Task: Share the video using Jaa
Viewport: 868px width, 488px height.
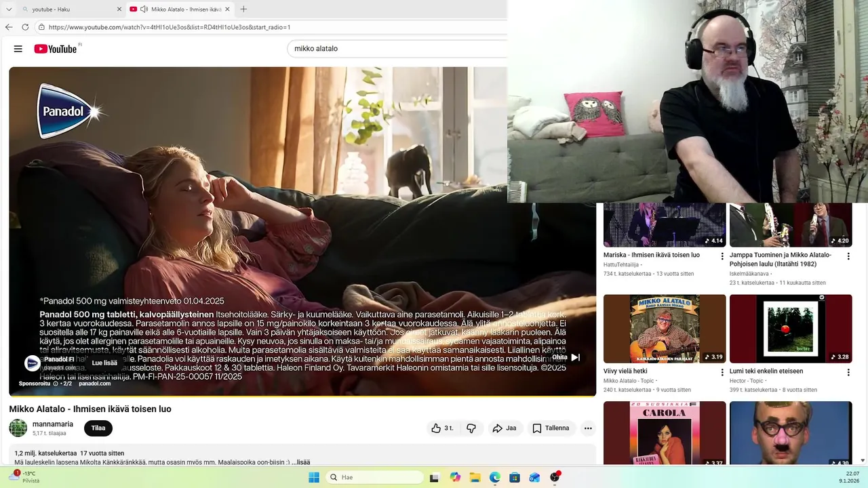Action: click(504, 428)
